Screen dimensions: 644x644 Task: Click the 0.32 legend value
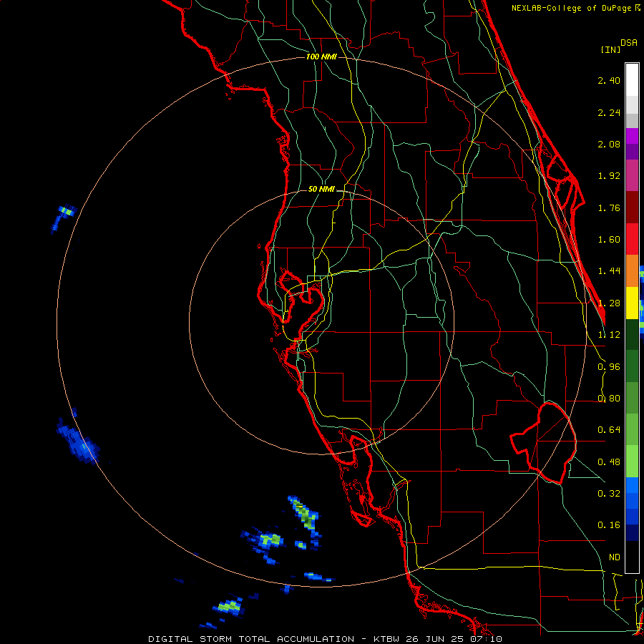(609, 494)
